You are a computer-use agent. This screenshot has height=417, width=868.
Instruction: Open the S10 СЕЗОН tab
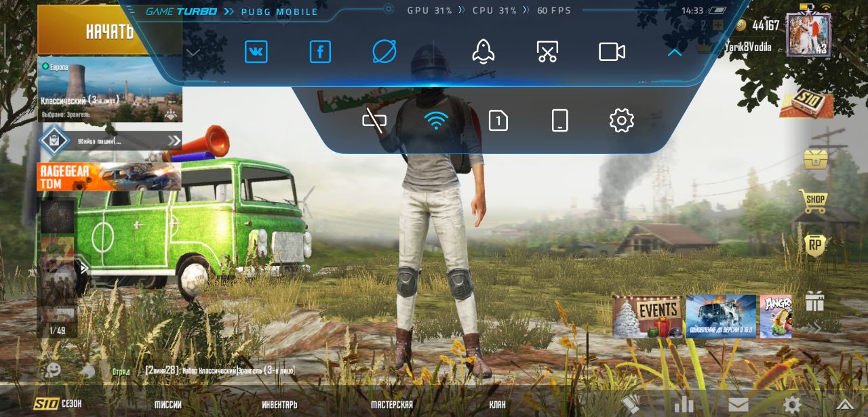58,404
